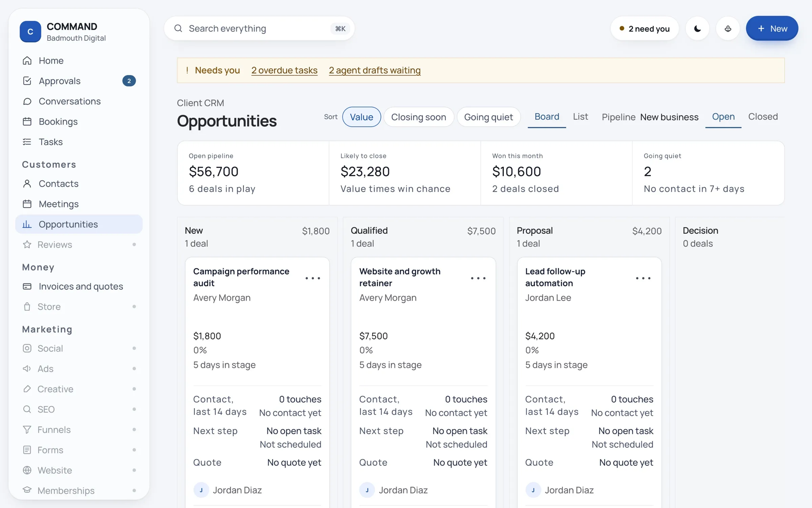Viewport: 812px width, 508px height.
Task: Open Pipeline New business selector
Action: point(669,117)
